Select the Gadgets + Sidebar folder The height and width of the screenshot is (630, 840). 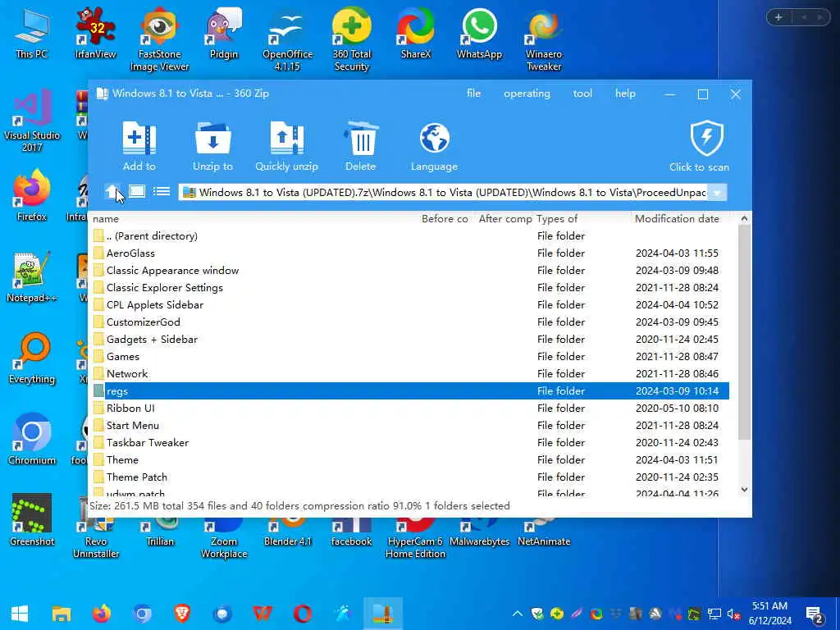(x=410, y=339)
